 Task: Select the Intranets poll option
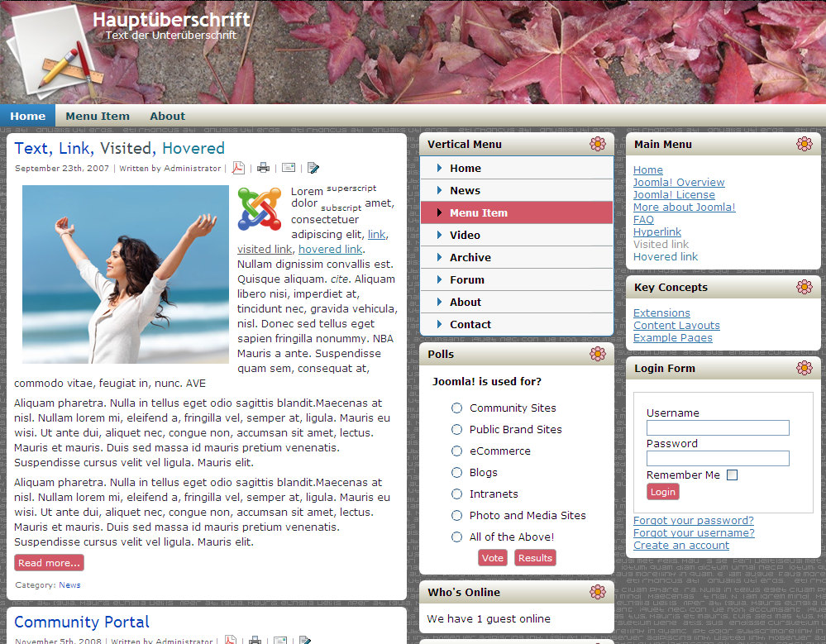(456, 494)
